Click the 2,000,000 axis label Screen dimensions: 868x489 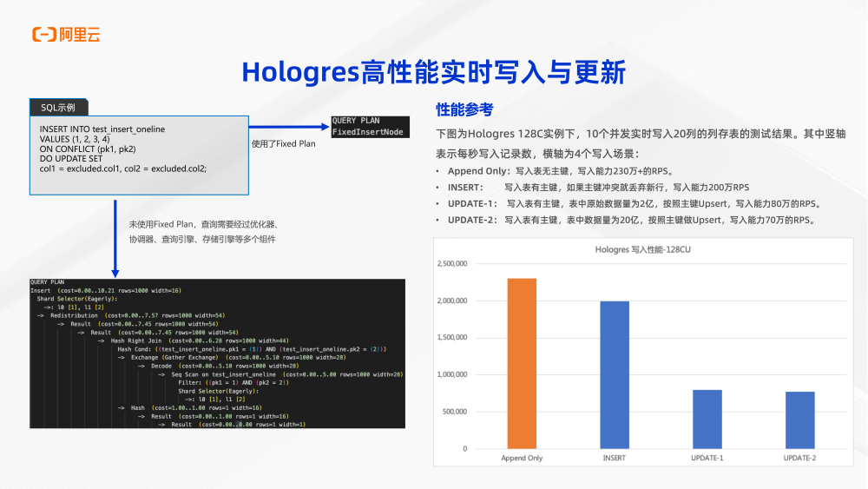[x=452, y=301]
